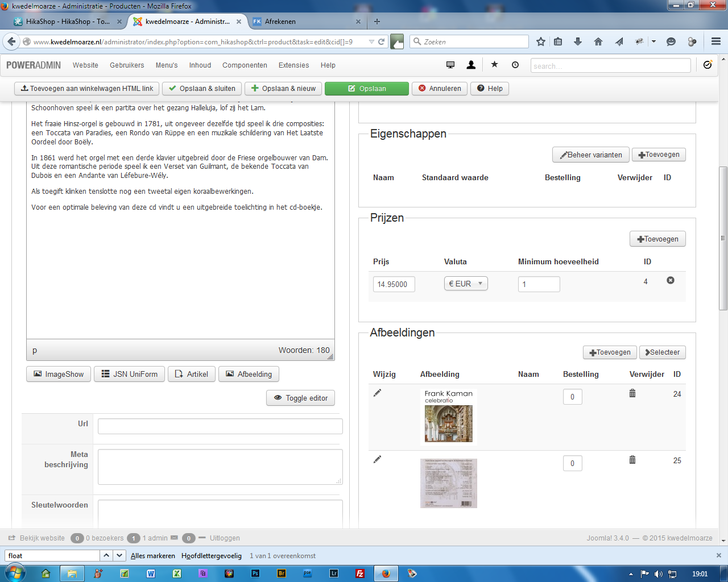Open the Gebruikers menu
Image resolution: width=728 pixels, height=582 pixels.
pos(127,65)
